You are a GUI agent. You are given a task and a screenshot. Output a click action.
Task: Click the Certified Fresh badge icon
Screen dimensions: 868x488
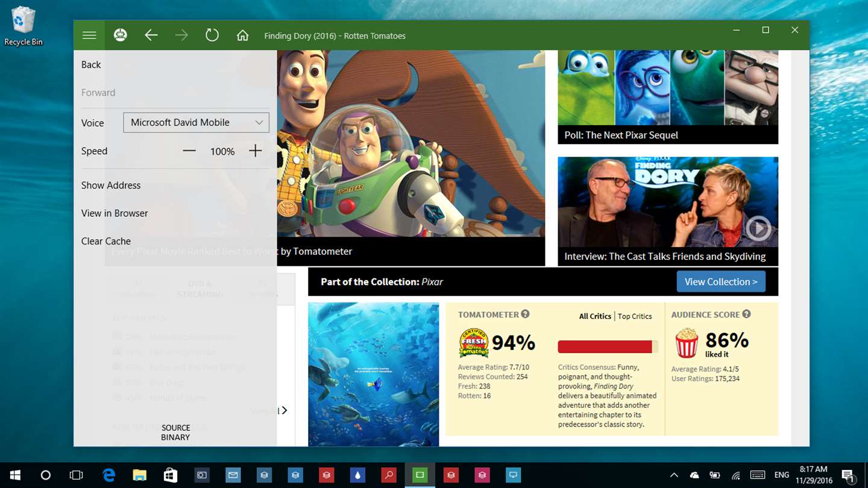coord(474,343)
